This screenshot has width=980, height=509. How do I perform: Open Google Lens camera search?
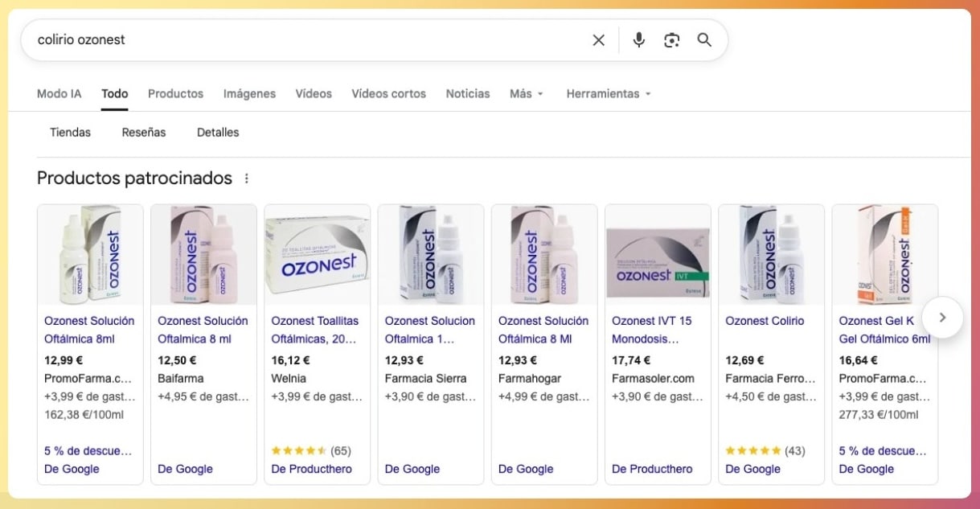click(x=672, y=39)
